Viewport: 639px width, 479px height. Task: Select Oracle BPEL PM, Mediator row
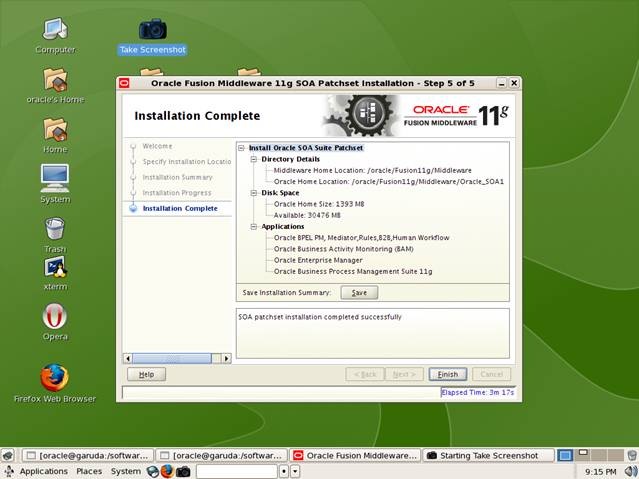361,238
